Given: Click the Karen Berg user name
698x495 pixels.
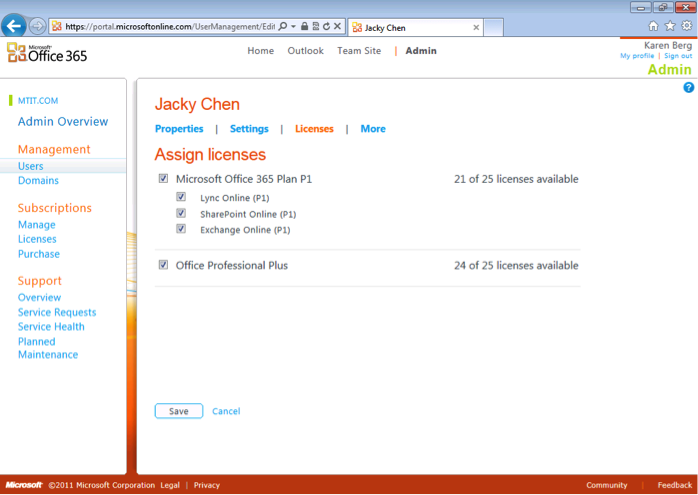Looking at the screenshot, I should [x=668, y=45].
